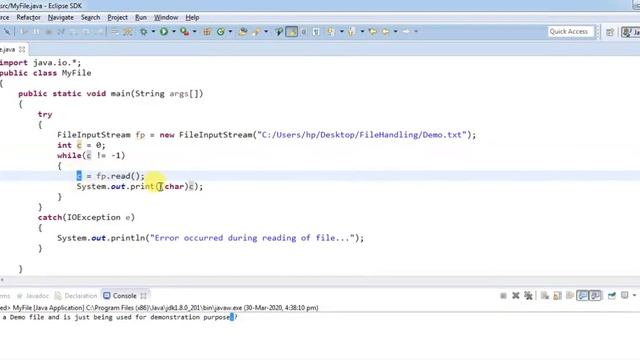Toggle console Scroll Lock
Image resolution: width=640 pixels, height=360 pixels.
(x=558, y=296)
